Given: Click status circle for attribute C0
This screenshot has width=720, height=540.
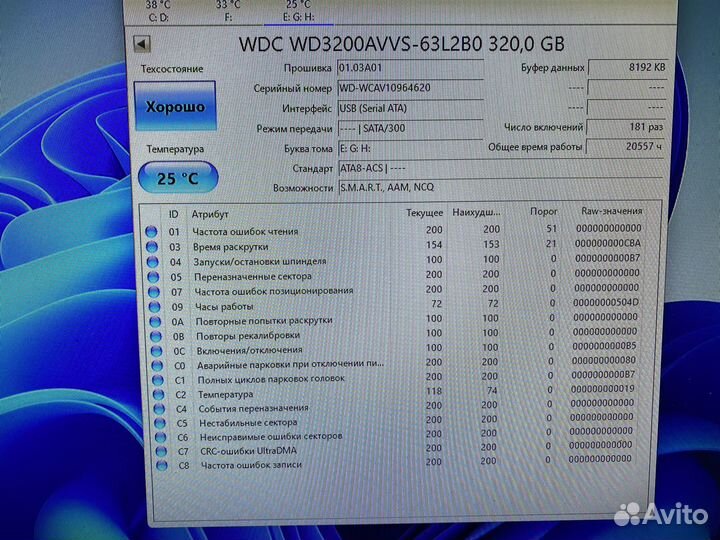Looking at the screenshot, I should point(157,366).
